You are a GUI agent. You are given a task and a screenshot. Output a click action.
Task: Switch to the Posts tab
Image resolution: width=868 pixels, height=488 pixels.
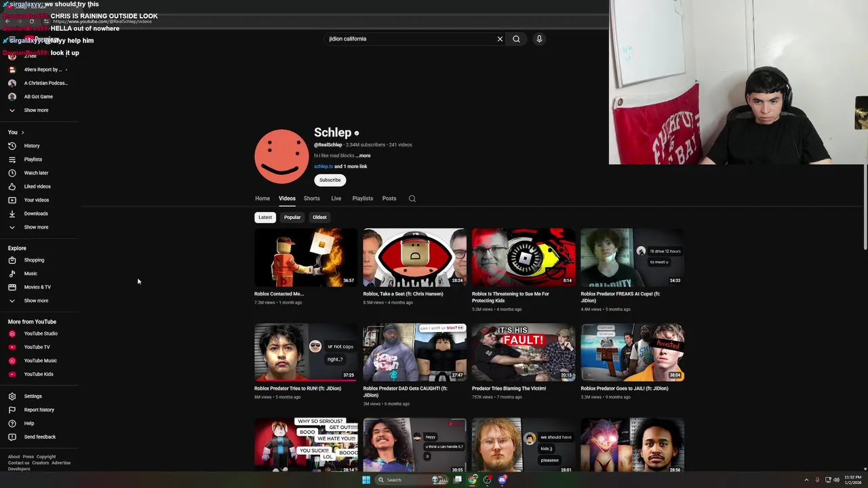[389, 199]
